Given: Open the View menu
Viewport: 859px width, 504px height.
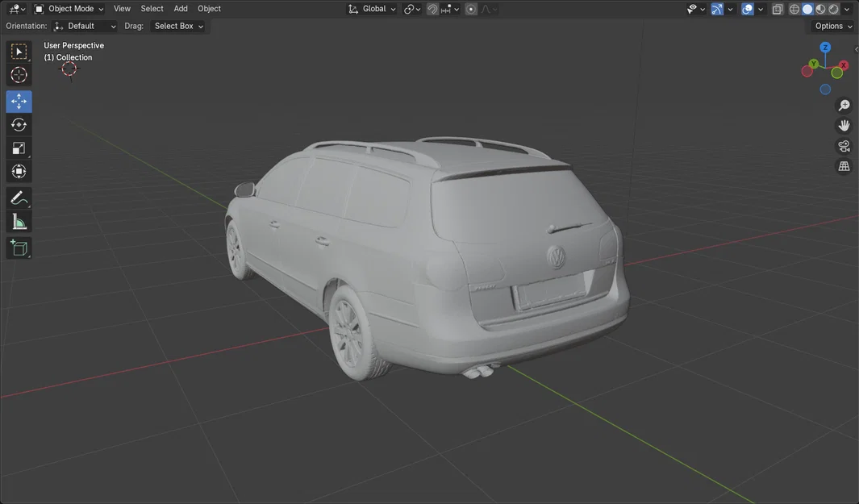Looking at the screenshot, I should click(121, 9).
